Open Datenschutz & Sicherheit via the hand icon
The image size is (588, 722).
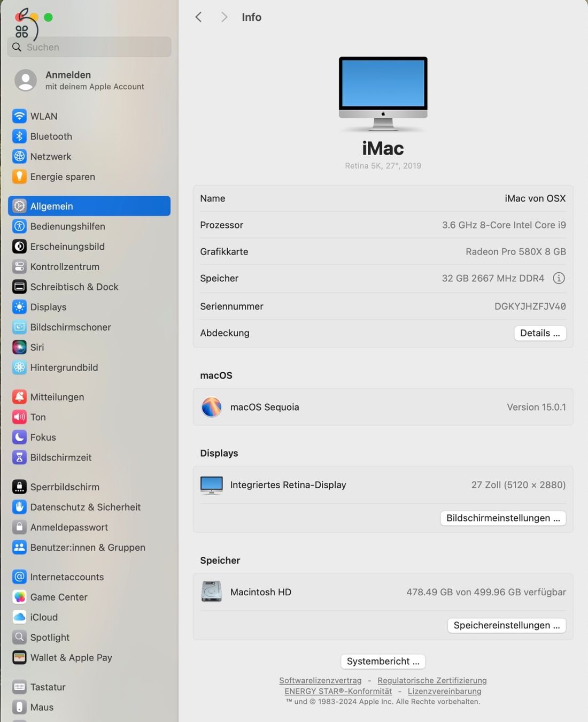(19, 507)
